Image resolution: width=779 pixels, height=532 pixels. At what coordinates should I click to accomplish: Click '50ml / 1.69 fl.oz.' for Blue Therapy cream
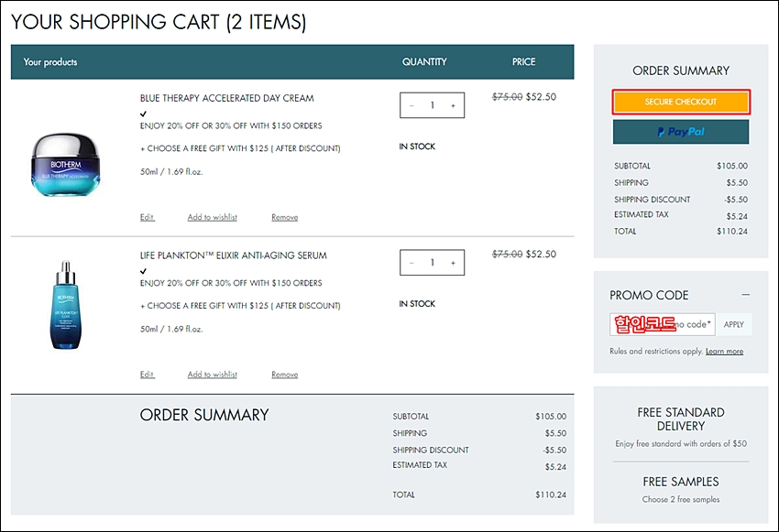pyautogui.click(x=171, y=172)
